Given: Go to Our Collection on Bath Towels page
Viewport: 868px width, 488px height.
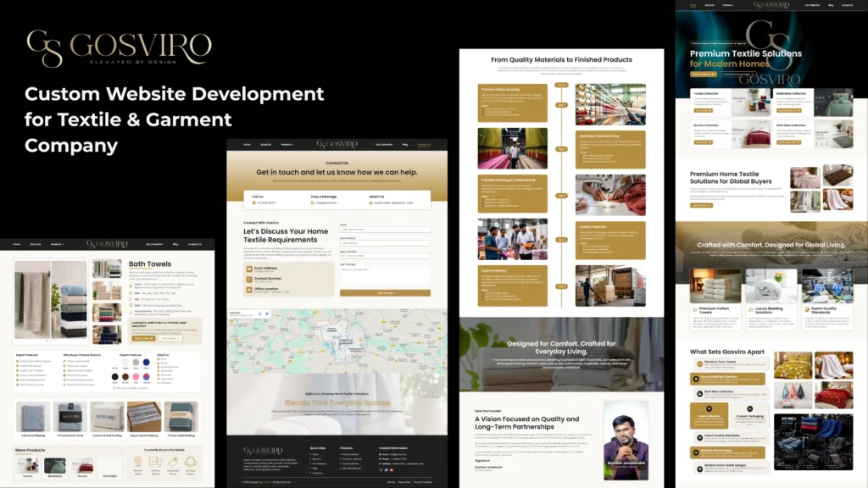Looking at the screenshot, I should (154, 244).
